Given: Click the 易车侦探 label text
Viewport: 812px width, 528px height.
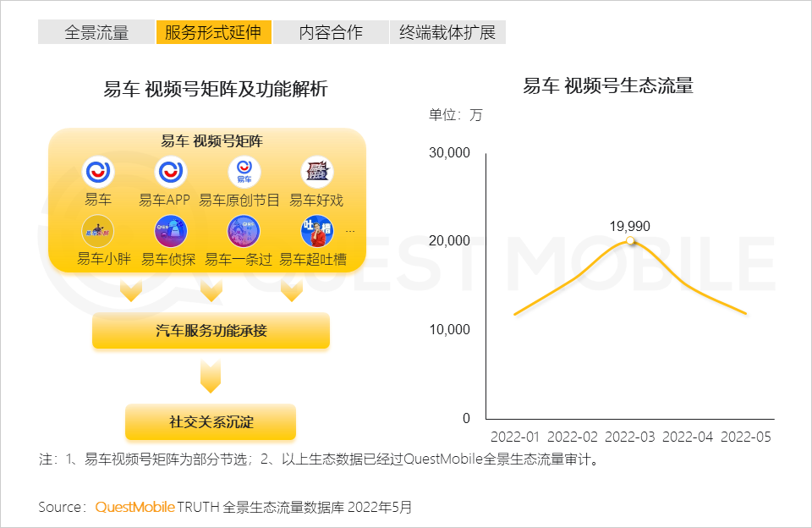Looking at the screenshot, I should tap(168, 259).
